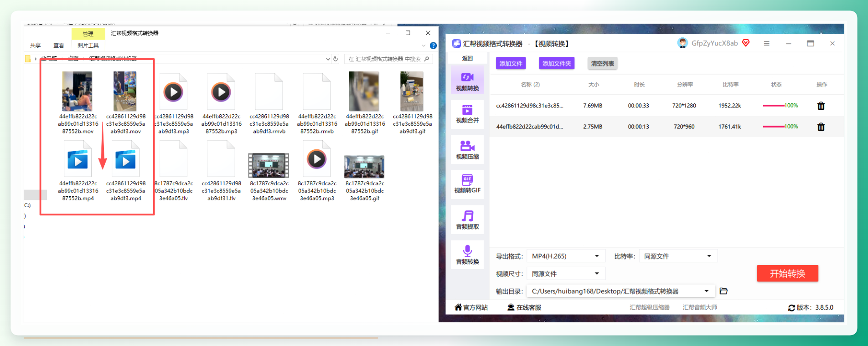The image size is (868, 346).
Task: Click the red VIP heart badge
Action: pyautogui.click(x=746, y=43)
